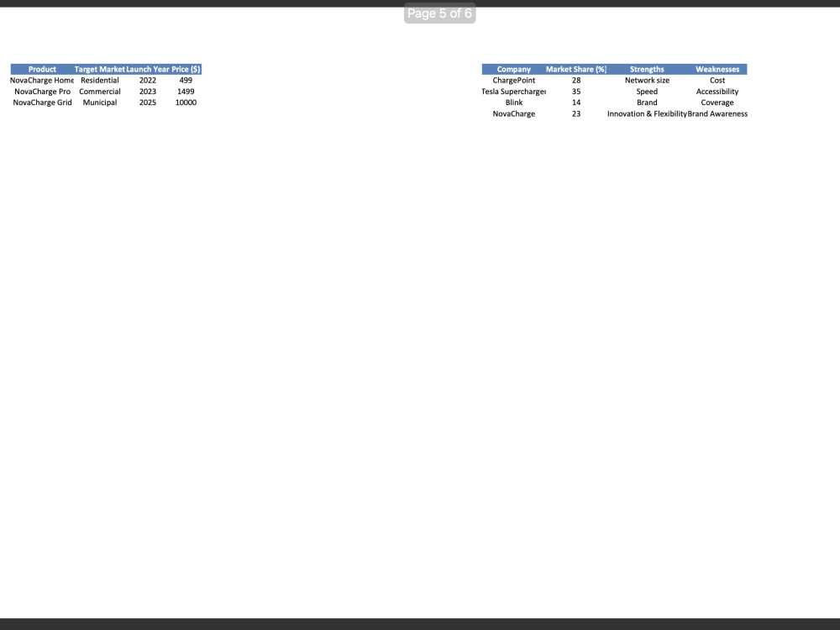Screen dimensions: 840x630
Task: Click the Municipal target market cell
Action: click(100, 102)
